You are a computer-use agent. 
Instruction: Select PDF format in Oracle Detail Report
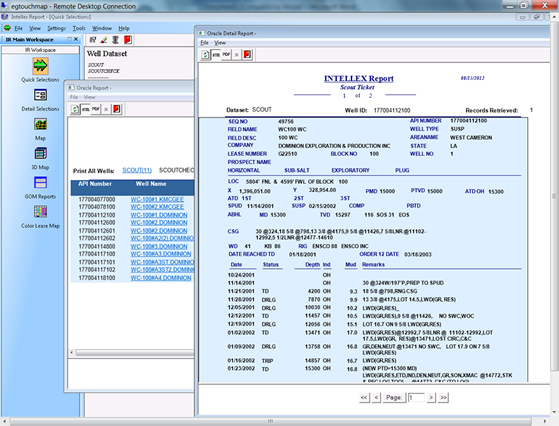click(226, 55)
